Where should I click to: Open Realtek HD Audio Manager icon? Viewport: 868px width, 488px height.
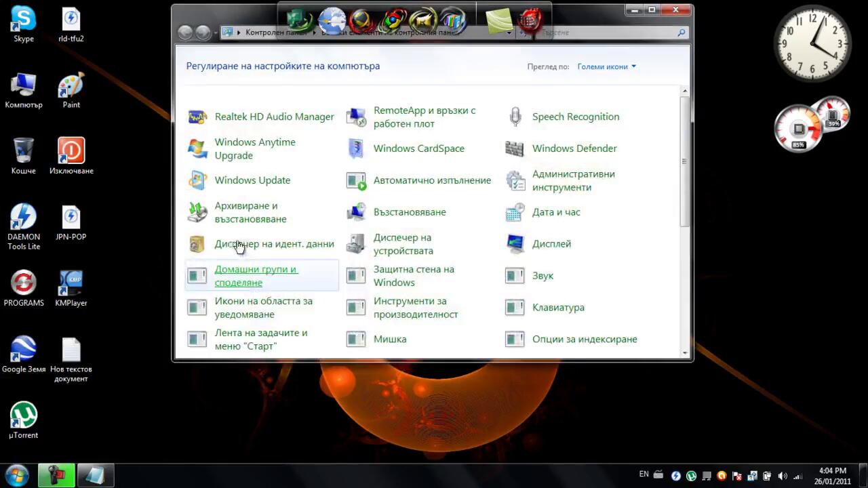[x=197, y=117]
